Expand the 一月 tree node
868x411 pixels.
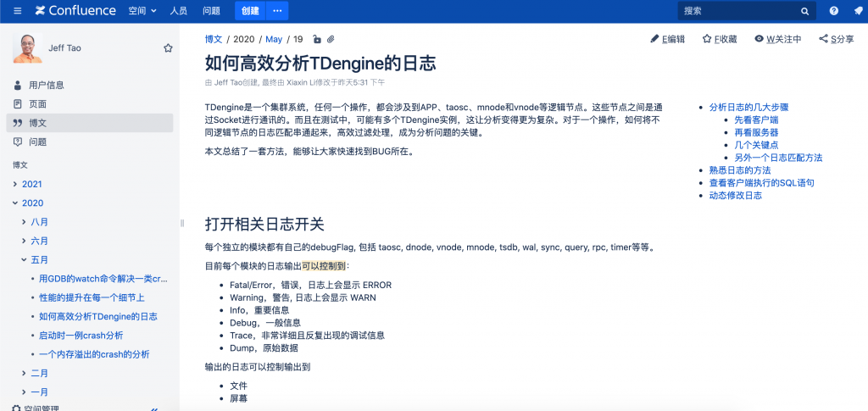pos(25,392)
